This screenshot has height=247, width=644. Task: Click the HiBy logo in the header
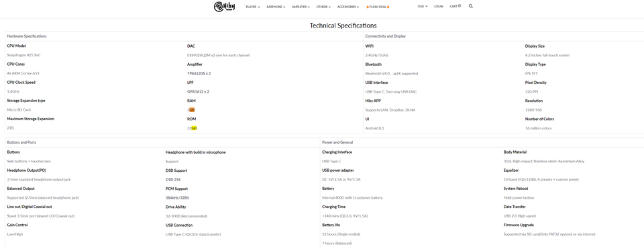coord(224,7)
